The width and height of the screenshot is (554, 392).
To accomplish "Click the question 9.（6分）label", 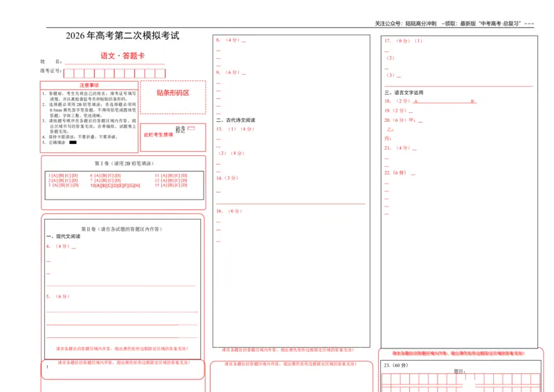I will coord(228,72).
